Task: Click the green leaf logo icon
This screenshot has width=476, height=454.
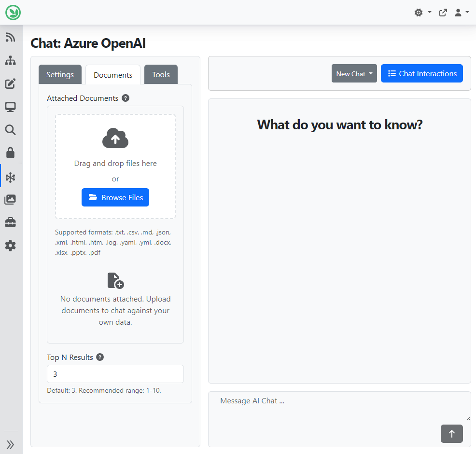Action: [x=13, y=13]
